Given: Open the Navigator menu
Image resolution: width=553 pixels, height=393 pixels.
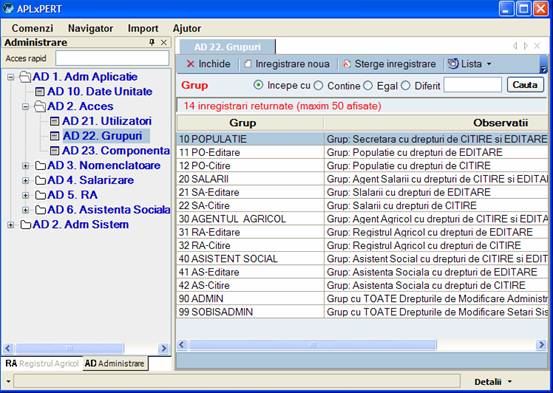Looking at the screenshot, I should pyautogui.click(x=90, y=28).
